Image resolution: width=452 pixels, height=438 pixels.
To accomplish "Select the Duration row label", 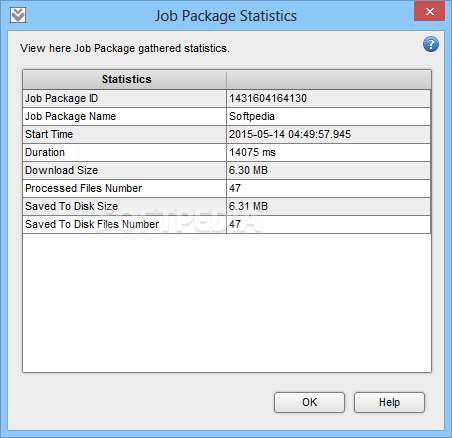I will coord(45,152).
